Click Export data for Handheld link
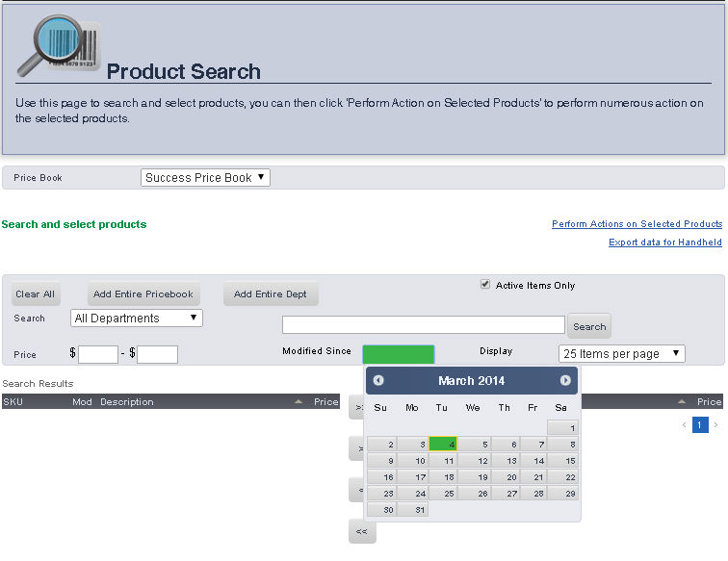This screenshot has height=561, width=728. click(664, 242)
